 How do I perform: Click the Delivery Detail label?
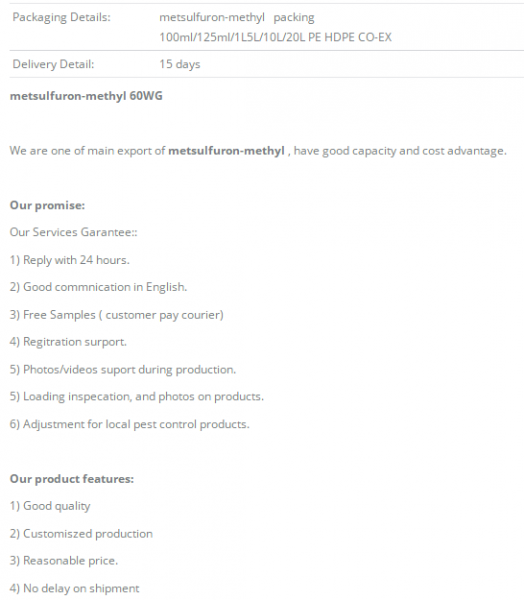click(x=53, y=64)
